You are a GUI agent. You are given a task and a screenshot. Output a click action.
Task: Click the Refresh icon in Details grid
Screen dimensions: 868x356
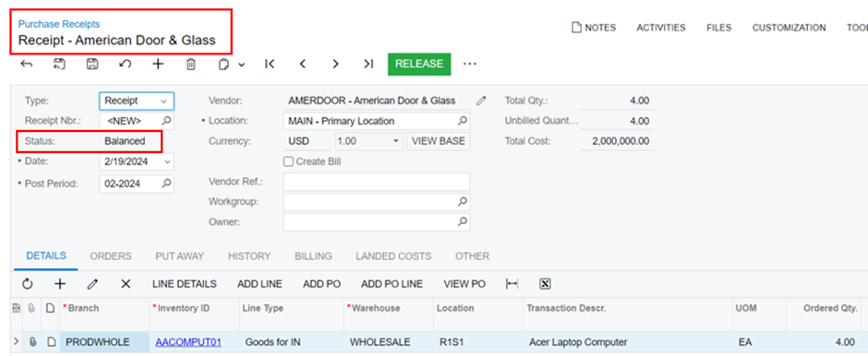tap(27, 284)
